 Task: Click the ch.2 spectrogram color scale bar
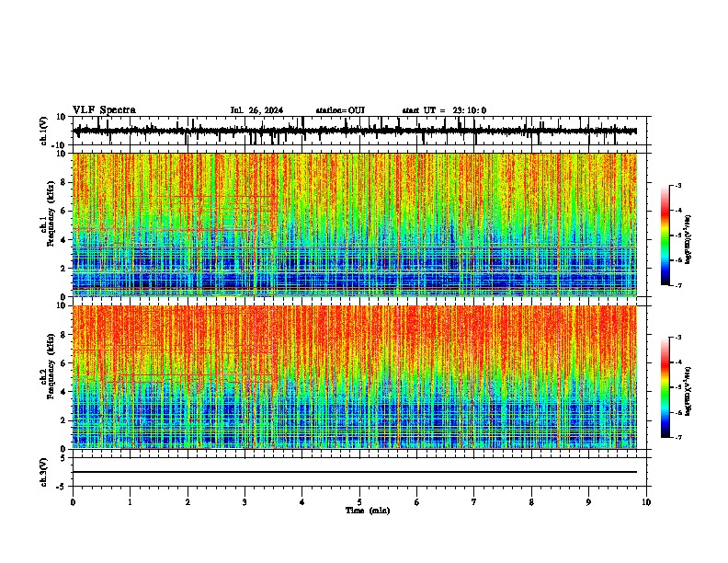(665, 387)
